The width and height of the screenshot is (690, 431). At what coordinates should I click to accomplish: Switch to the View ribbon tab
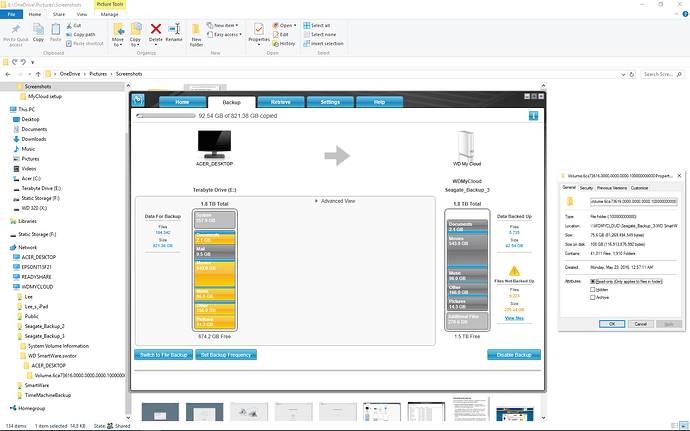click(x=82, y=15)
